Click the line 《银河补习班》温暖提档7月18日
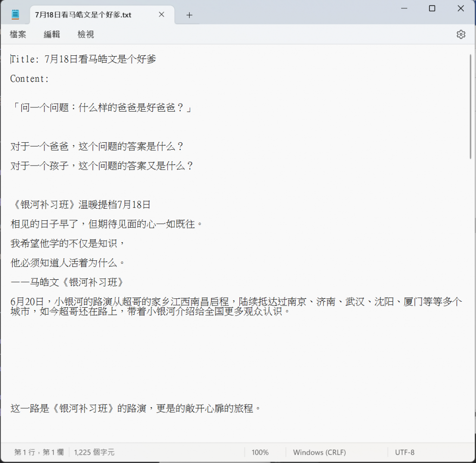476x463 pixels. point(81,205)
